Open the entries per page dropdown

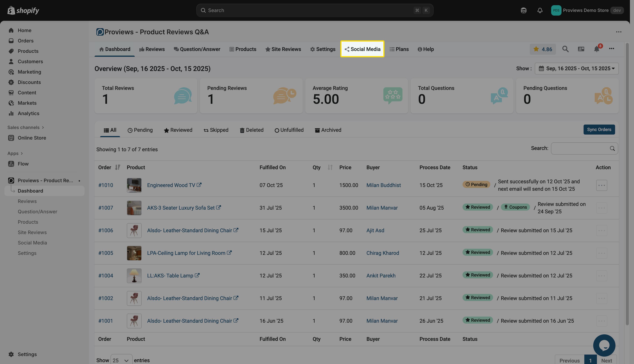coord(121,360)
